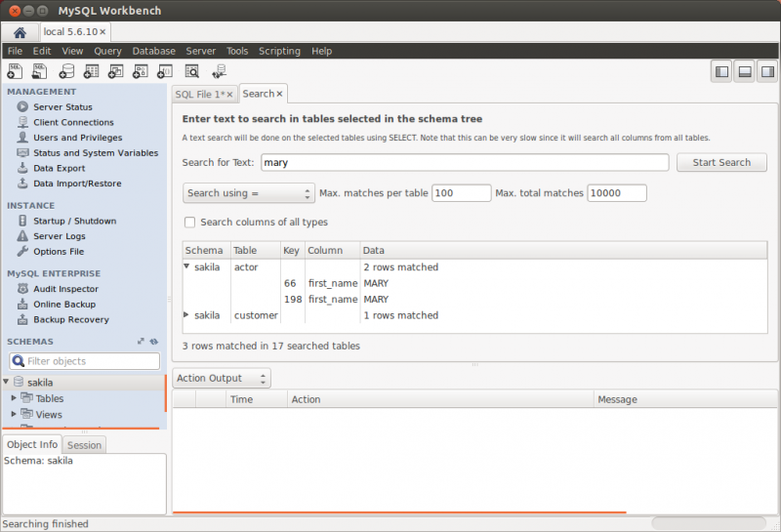This screenshot has height=532, width=781.
Task: Sort results by the Key column header
Action: (x=292, y=251)
